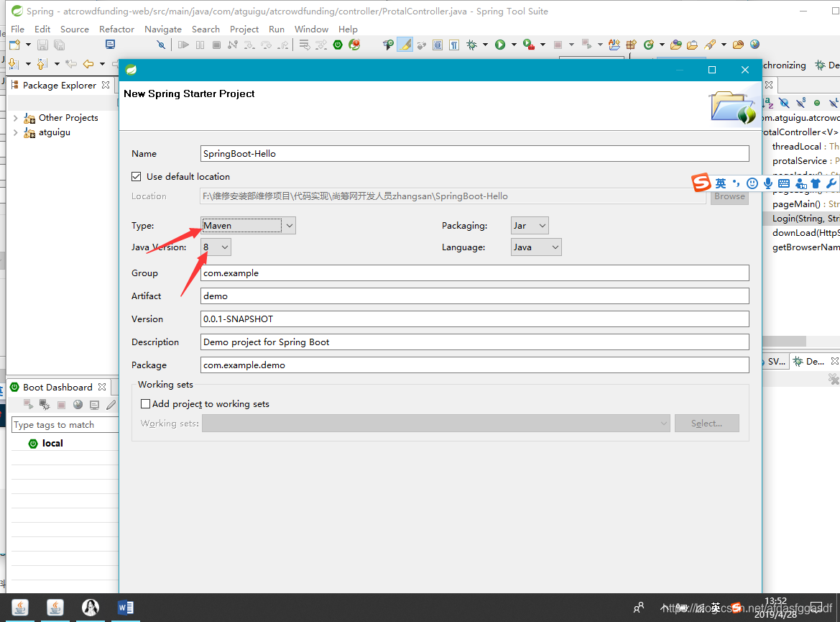840x622 pixels.
Task: Click the Skip All Breakpoints icon
Action: (161, 45)
